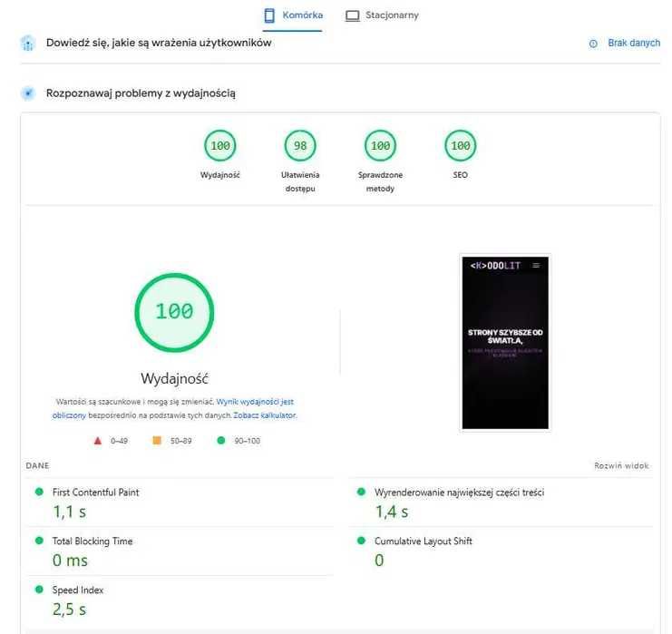Click the Dowiedź się, jakie są wrażenia użytkowników heading
The width and height of the screenshot is (672, 634).
(159, 43)
